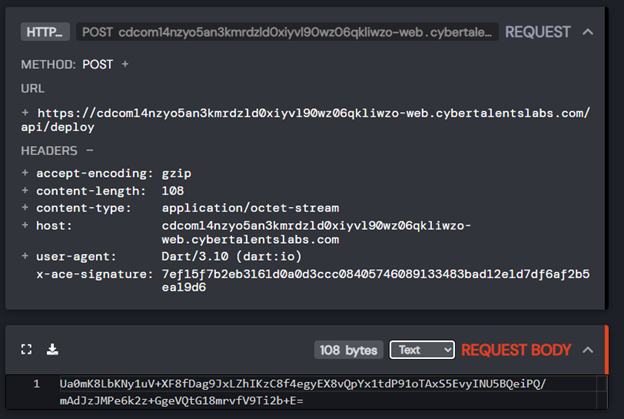Click the plus icon next to METHOD POST

click(125, 64)
